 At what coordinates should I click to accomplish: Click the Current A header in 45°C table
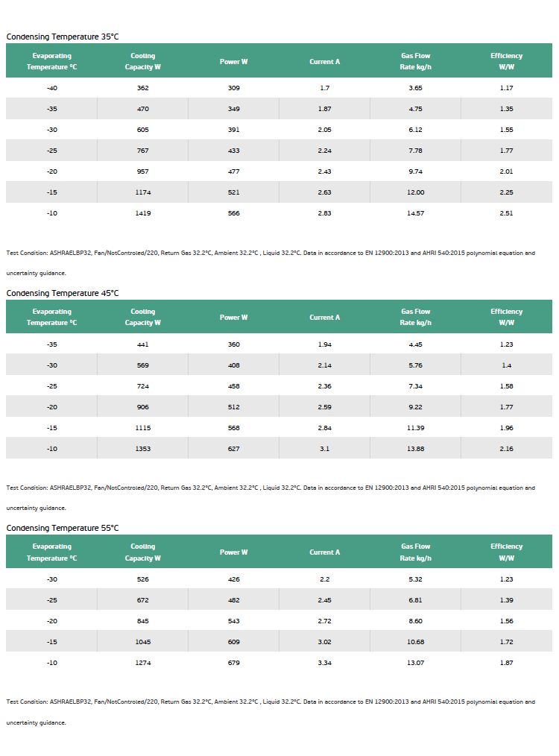pos(324,318)
